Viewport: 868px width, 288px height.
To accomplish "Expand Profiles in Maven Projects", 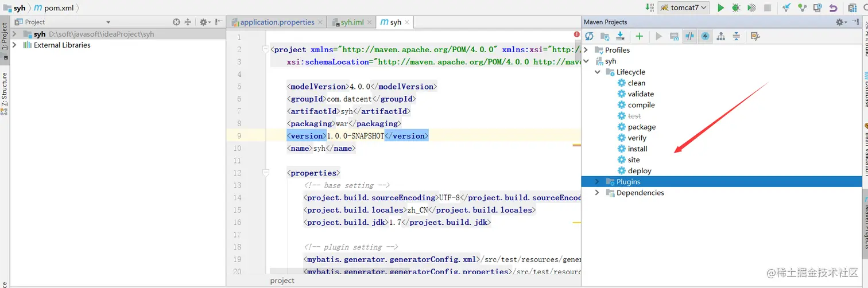I will 586,50.
